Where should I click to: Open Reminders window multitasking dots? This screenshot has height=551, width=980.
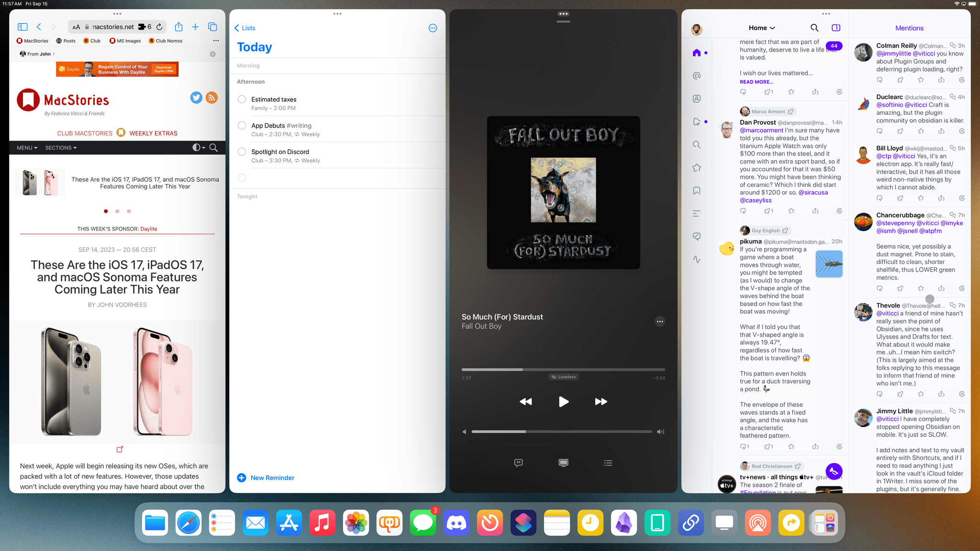tap(337, 14)
